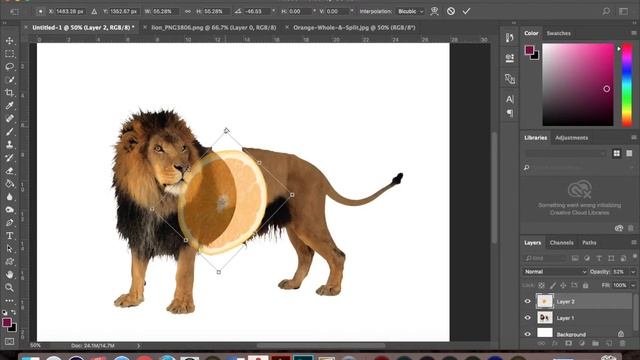Select the Rectangular Marquee tool
640x360 pixels.
(9, 53)
